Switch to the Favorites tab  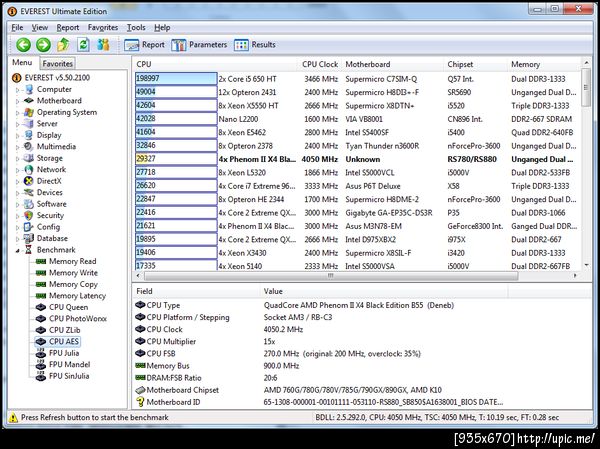pyautogui.click(x=57, y=64)
